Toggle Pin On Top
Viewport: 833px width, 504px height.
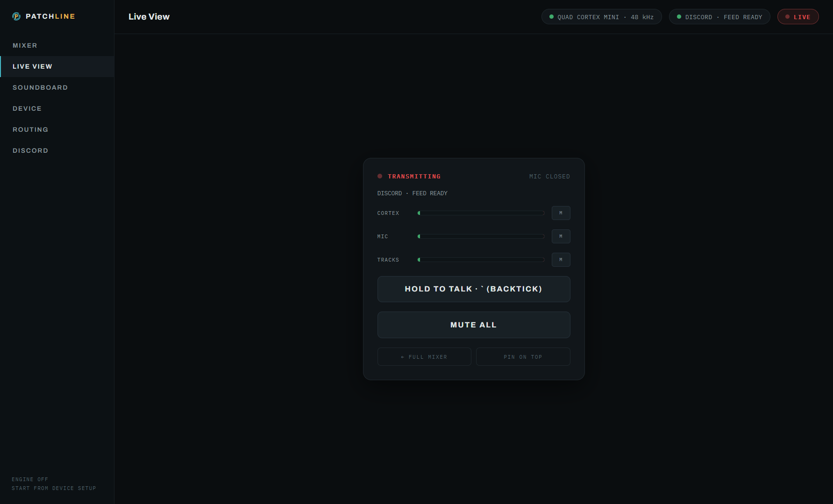[x=523, y=357]
